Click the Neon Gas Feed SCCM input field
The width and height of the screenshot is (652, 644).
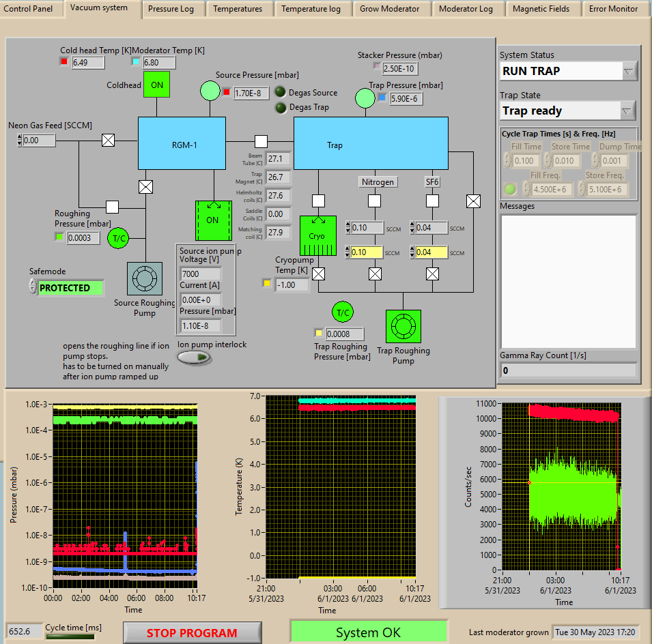pyautogui.click(x=38, y=141)
